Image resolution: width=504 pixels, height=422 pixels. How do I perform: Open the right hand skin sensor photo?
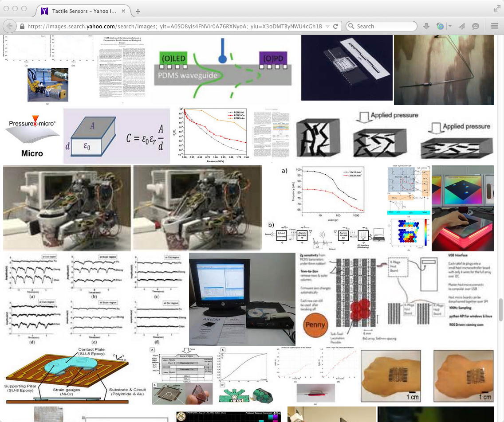tap(464, 376)
